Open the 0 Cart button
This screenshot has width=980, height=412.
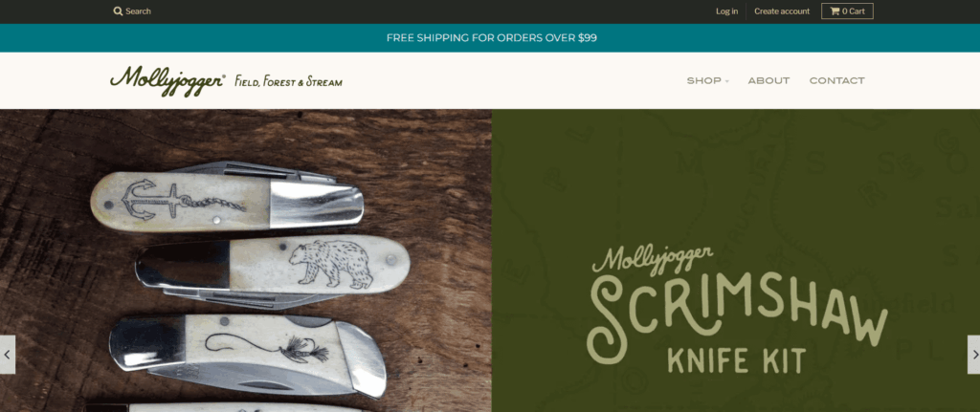847,11
